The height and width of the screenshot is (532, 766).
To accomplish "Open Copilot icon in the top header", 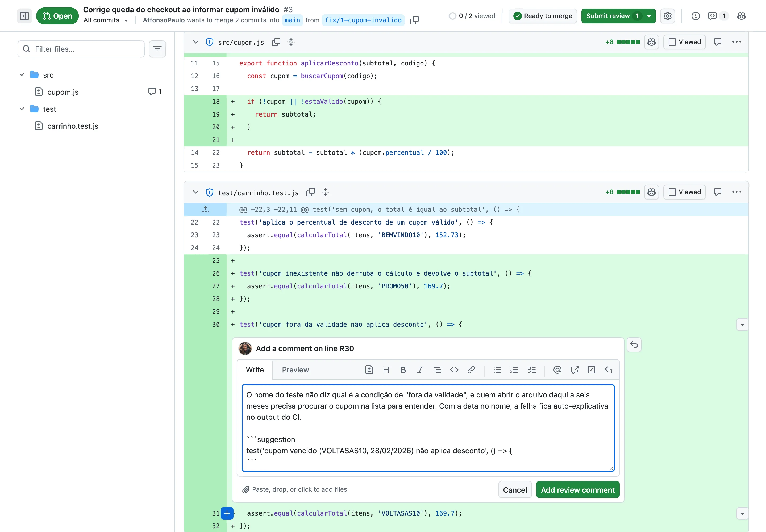I will [x=741, y=16].
